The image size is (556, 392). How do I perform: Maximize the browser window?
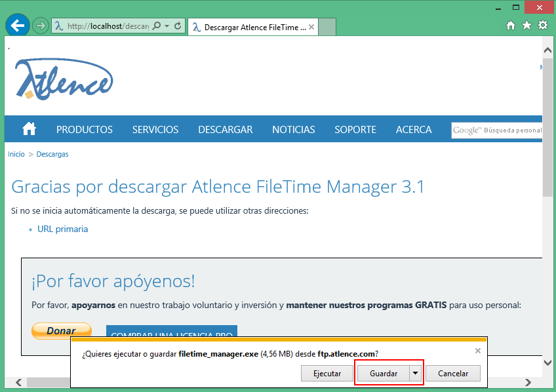click(x=516, y=7)
